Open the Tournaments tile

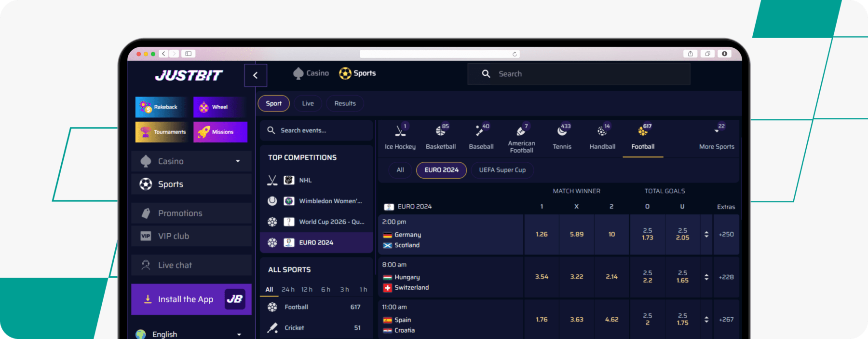(x=162, y=132)
